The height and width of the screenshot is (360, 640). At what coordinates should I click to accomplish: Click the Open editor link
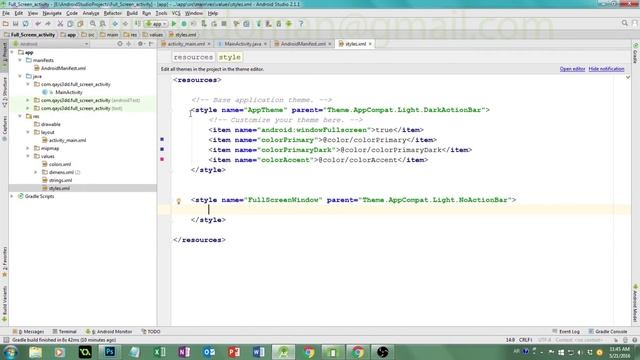[572, 69]
